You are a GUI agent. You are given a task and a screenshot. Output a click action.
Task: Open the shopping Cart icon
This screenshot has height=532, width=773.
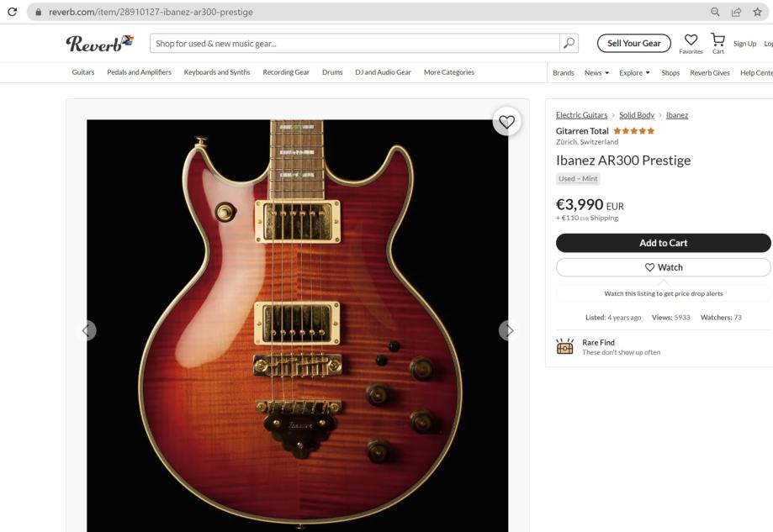point(717,40)
